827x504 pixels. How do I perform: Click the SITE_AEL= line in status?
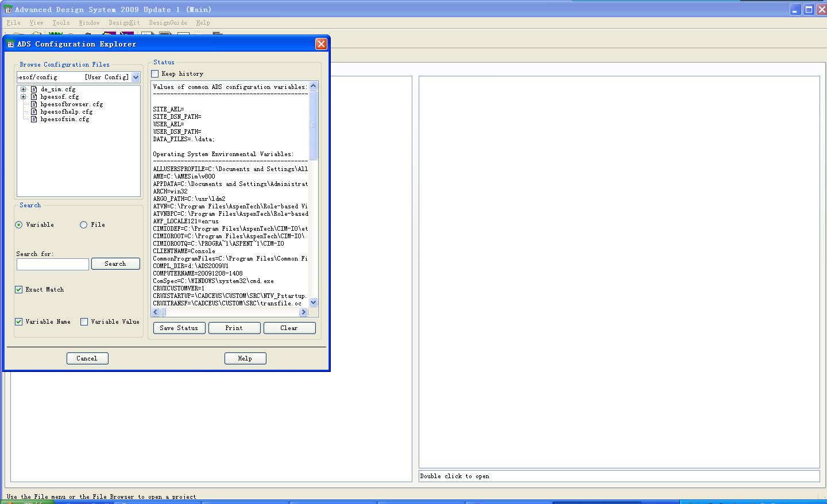pyautogui.click(x=168, y=109)
